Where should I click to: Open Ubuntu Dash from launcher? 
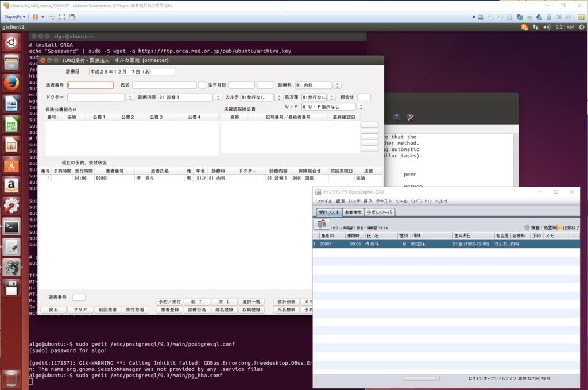[11, 43]
